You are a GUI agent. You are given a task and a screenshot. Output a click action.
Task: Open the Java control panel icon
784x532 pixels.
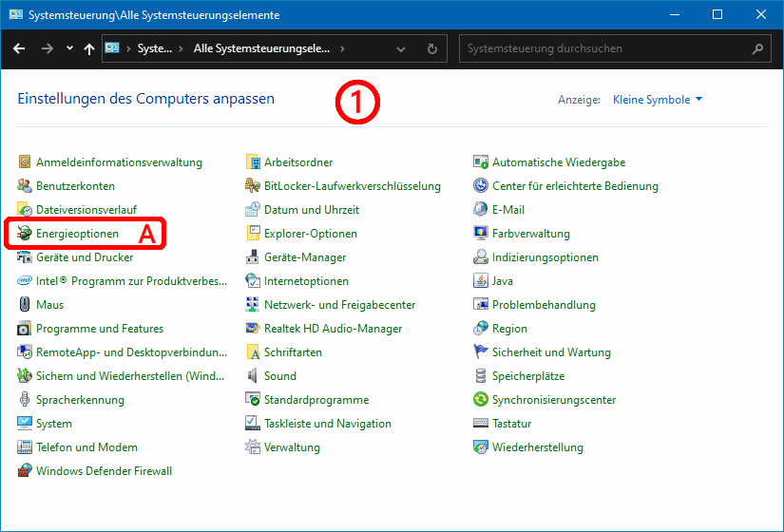[x=482, y=281]
